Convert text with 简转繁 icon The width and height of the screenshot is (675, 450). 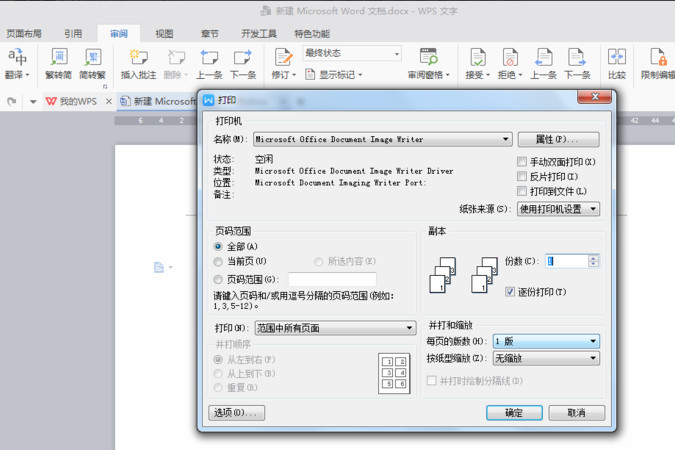[93, 57]
